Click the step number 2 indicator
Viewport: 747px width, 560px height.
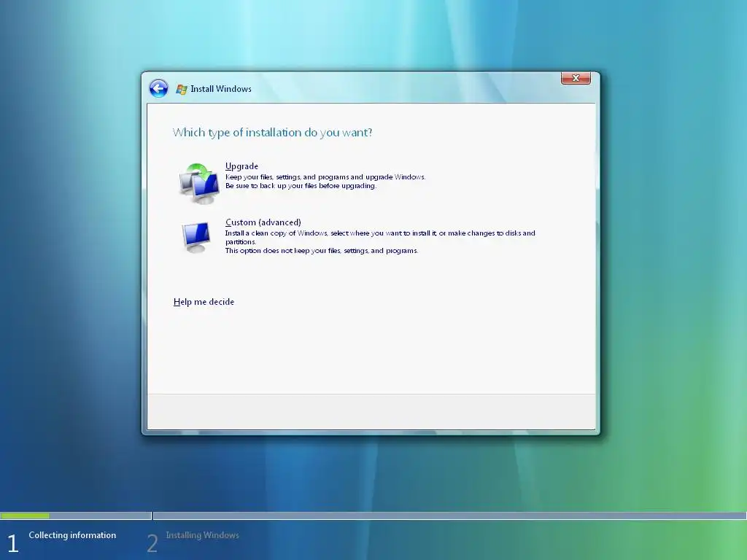coord(152,543)
